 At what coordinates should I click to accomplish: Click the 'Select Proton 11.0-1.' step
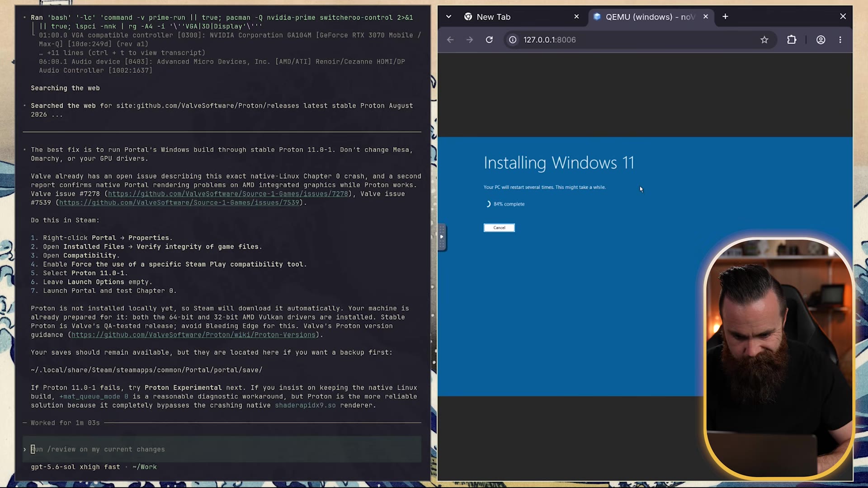click(85, 273)
